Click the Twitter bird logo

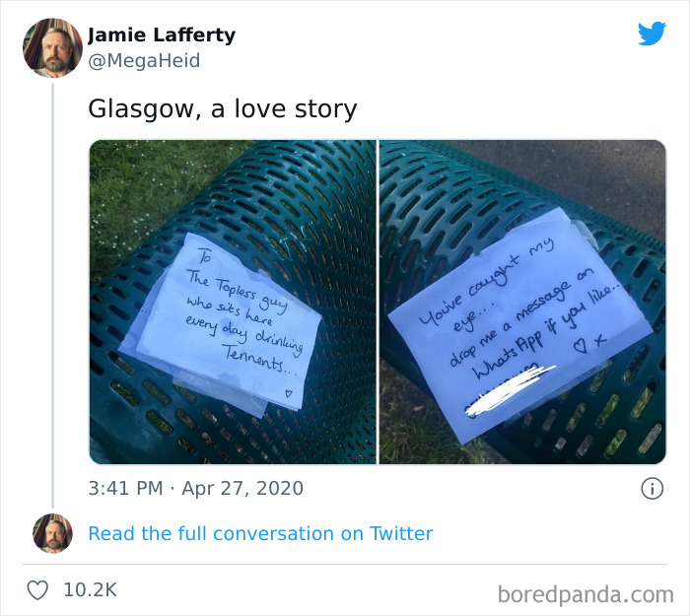tap(652, 34)
